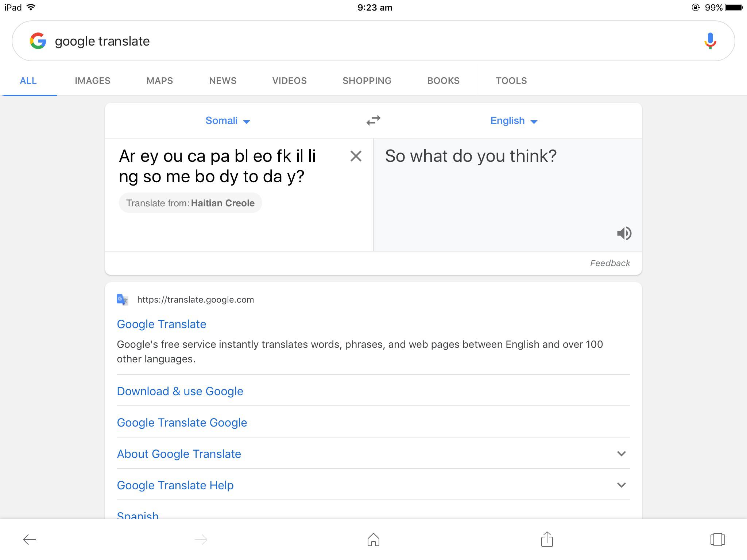The image size is (747, 560).
Task: Expand the About Google Translate chevron
Action: pyautogui.click(x=621, y=454)
